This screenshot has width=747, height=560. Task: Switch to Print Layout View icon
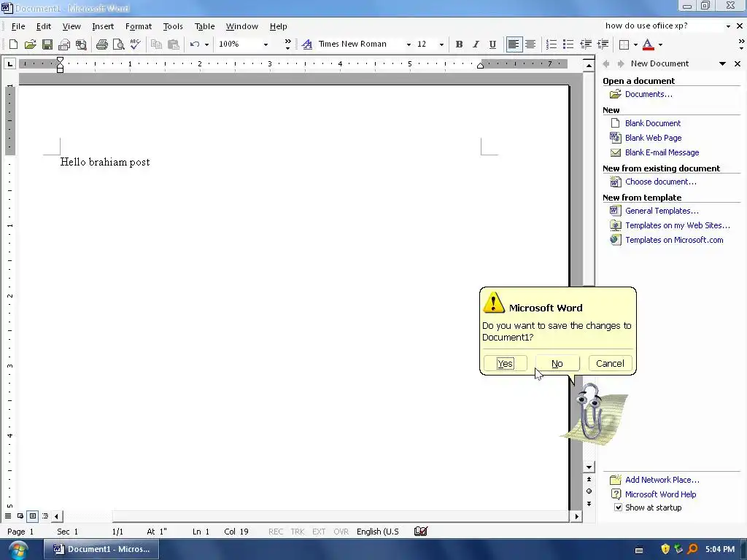(x=32, y=516)
